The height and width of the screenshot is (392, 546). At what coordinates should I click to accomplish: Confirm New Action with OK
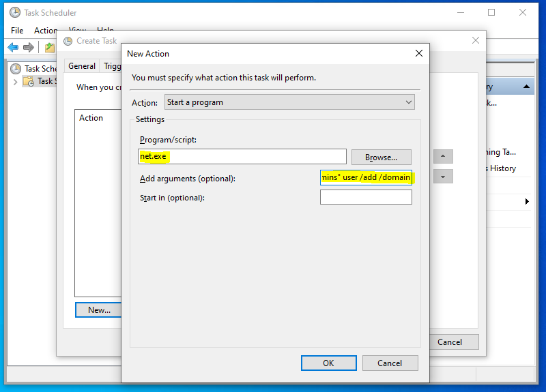click(x=329, y=363)
